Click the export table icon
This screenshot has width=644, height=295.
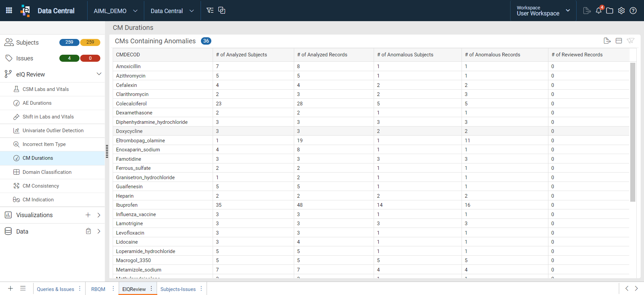pos(607,41)
